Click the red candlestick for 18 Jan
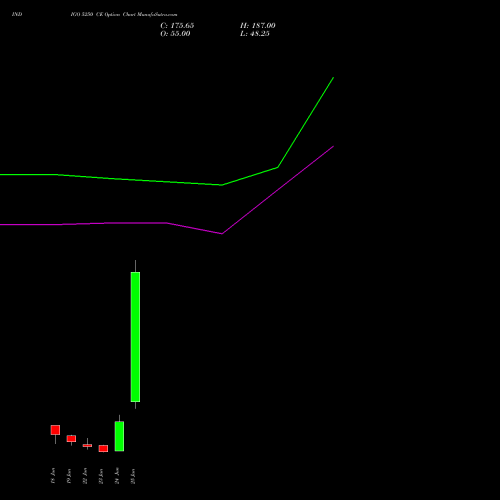 (x=55, y=430)
